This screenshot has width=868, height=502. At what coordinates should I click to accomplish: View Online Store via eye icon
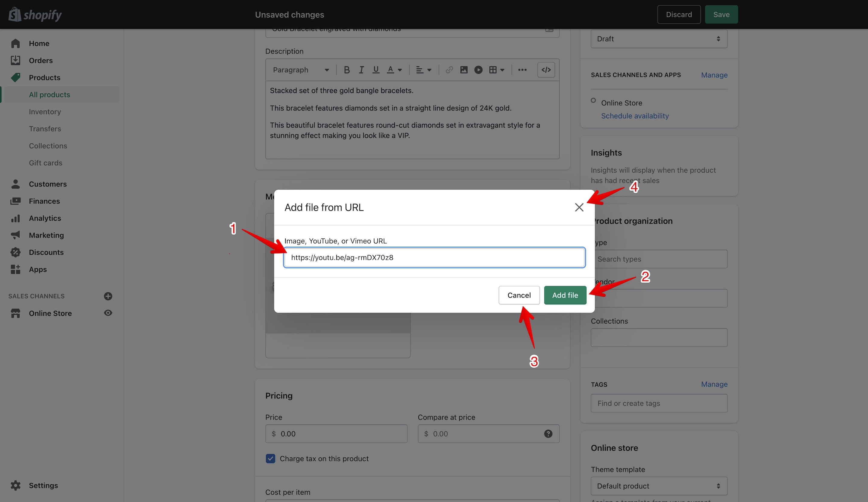[108, 313]
